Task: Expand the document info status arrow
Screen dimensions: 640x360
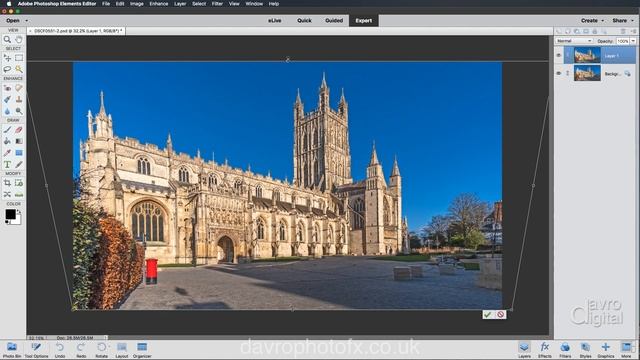Action: (x=105, y=338)
